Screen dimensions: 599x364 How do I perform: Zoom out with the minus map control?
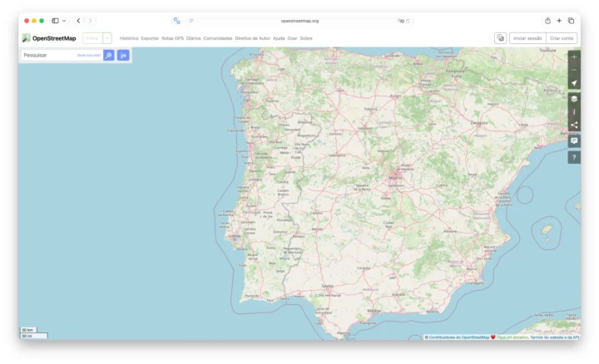(574, 70)
